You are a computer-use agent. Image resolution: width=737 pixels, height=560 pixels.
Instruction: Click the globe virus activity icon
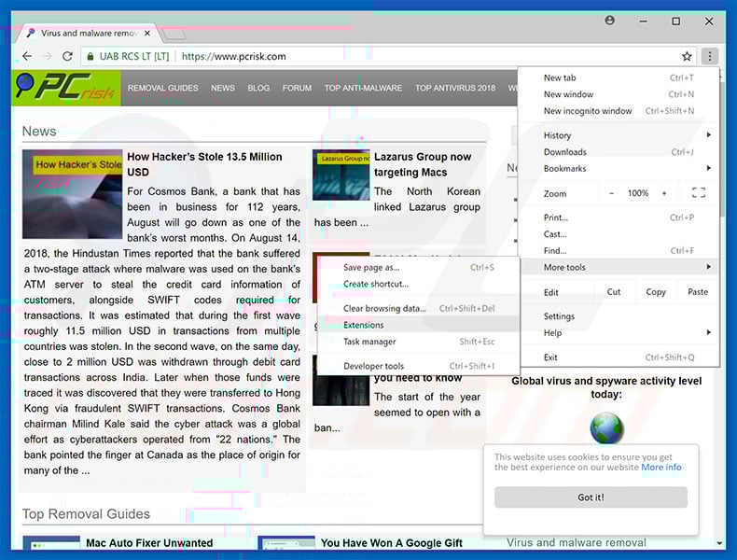606,427
